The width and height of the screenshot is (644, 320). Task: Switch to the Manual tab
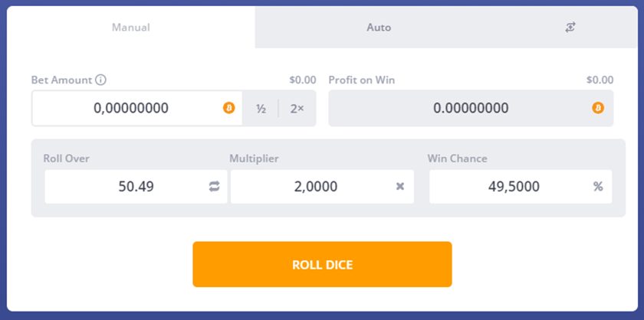click(131, 28)
